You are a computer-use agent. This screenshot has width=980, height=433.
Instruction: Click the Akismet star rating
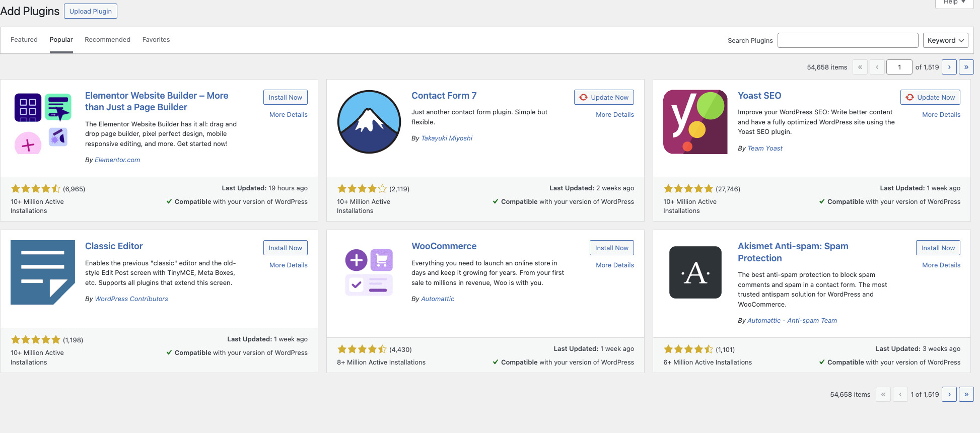point(688,349)
